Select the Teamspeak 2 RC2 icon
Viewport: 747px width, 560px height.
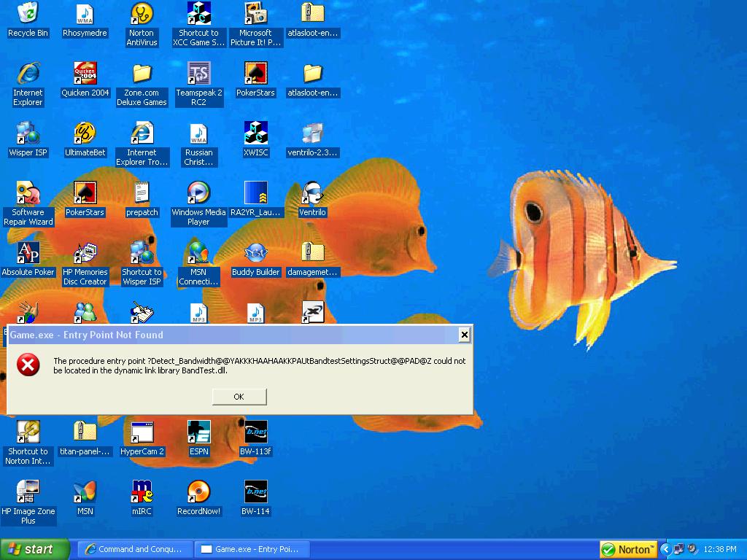198,74
